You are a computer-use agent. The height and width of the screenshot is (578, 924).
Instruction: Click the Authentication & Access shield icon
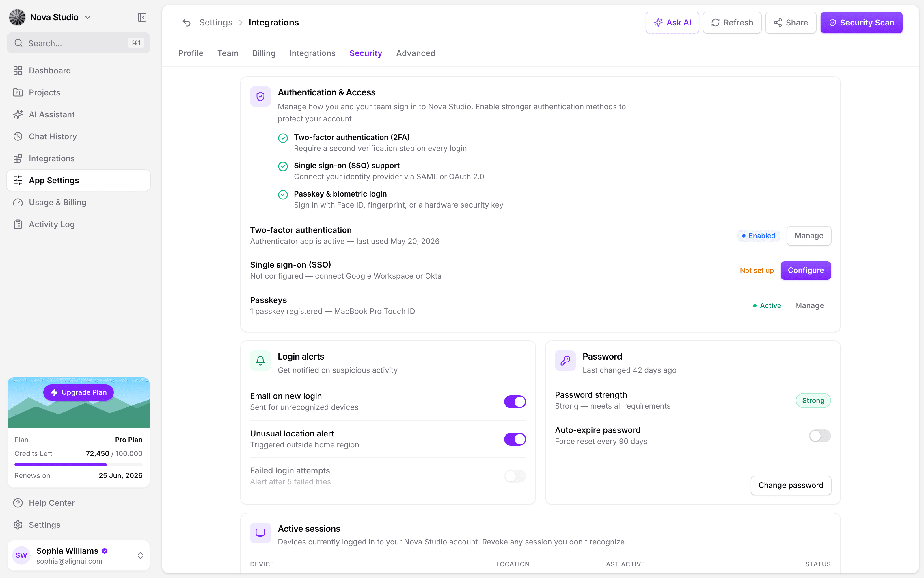pyautogui.click(x=260, y=96)
